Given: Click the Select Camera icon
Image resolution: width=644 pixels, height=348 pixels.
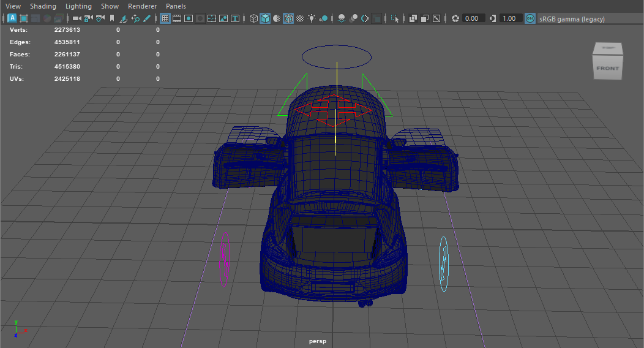Looking at the screenshot, I should tap(77, 18).
